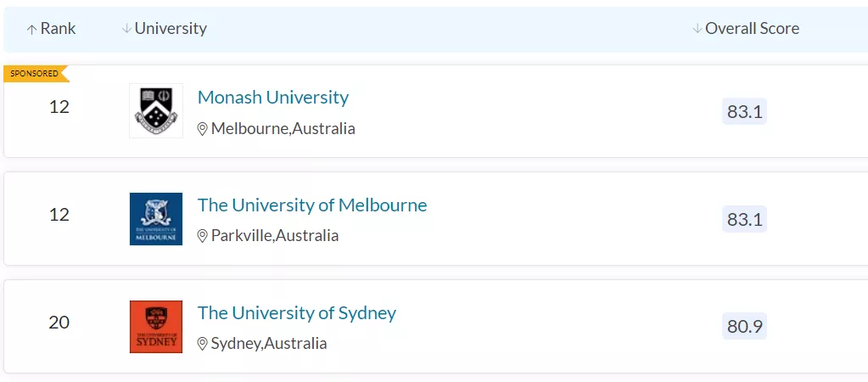The height and width of the screenshot is (382, 868).
Task: Sort rankings by Overall Score header
Action: [x=752, y=29]
